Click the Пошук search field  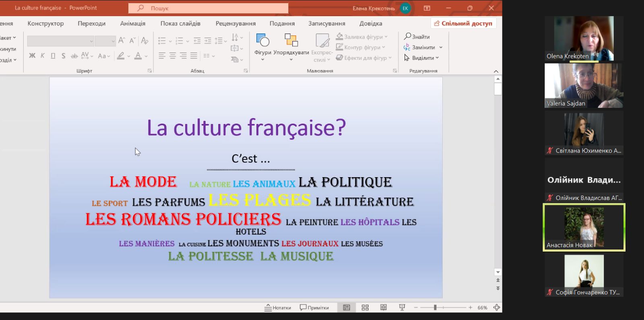pyautogui.click(x=208, y=8)
